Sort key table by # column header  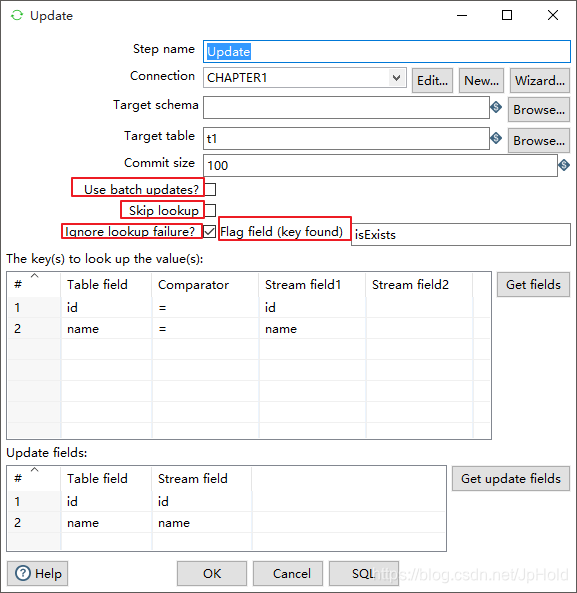point(34,284)
